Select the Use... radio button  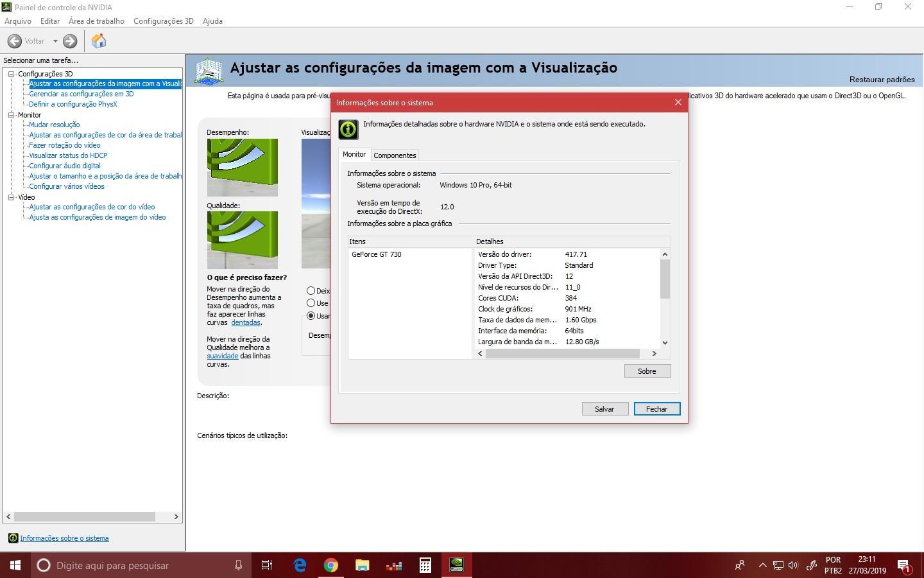point(311,303)
